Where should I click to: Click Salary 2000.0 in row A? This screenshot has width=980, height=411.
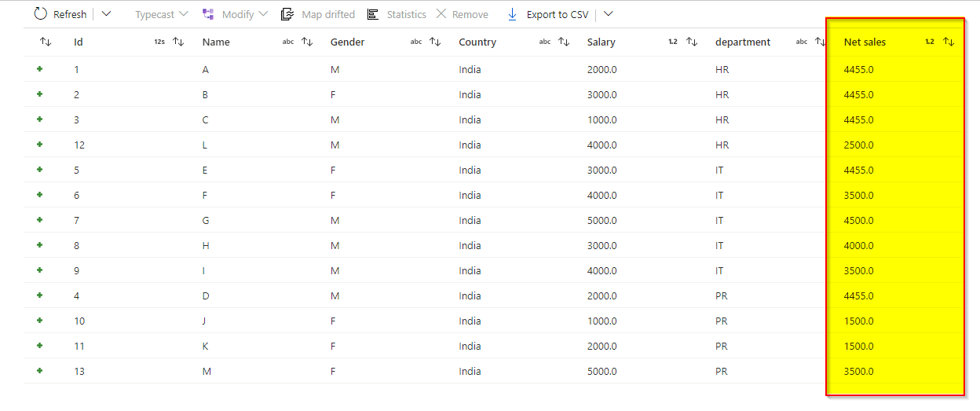pyautogui.click(x=602, y=69)
